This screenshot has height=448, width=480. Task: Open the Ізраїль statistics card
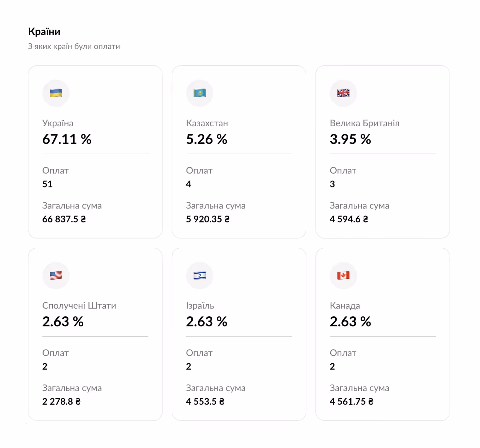(239, 334)
